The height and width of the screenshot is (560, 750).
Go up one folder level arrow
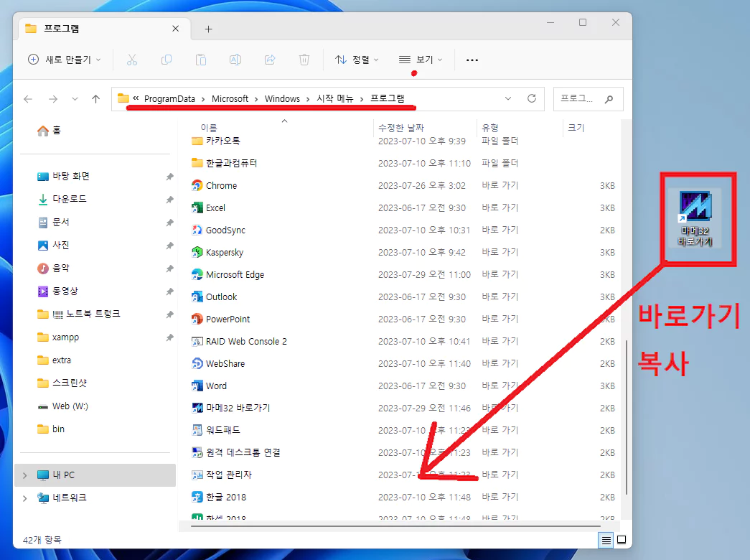pyautogui.click(x=95, y=99)
